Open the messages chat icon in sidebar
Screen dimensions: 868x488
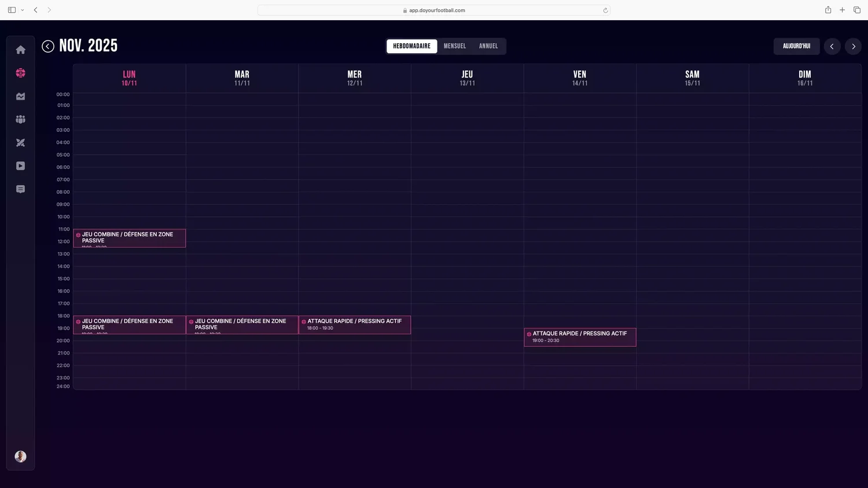click(x=21, y=189)
